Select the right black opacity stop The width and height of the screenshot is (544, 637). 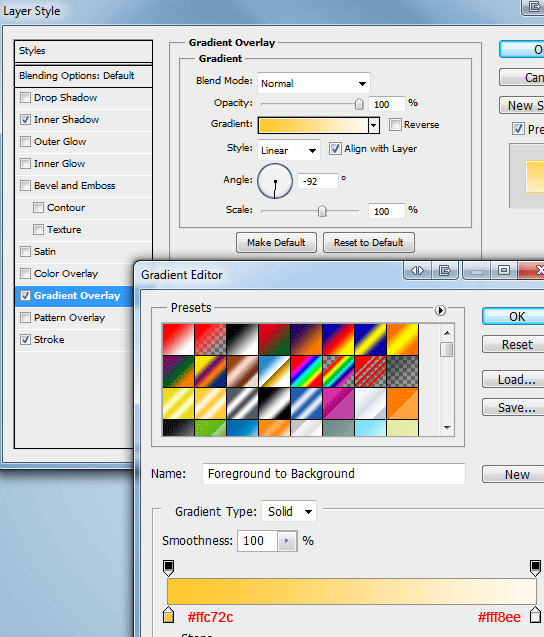pos(535,568)
